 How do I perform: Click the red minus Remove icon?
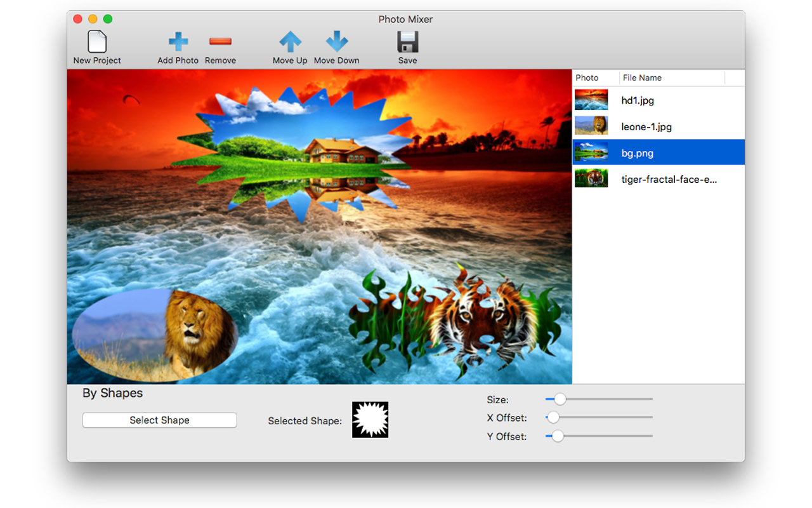tap(220, 42)
